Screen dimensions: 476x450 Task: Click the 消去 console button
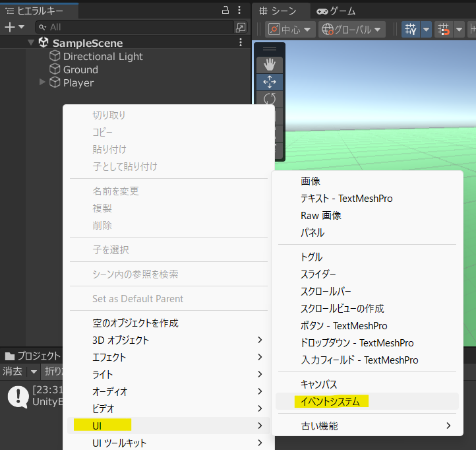(13, 371)
